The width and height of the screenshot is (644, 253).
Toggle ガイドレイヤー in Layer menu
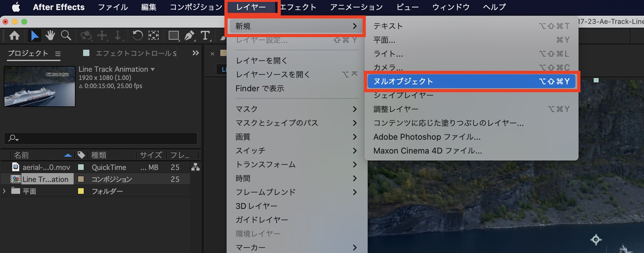(x=296, y=220)
